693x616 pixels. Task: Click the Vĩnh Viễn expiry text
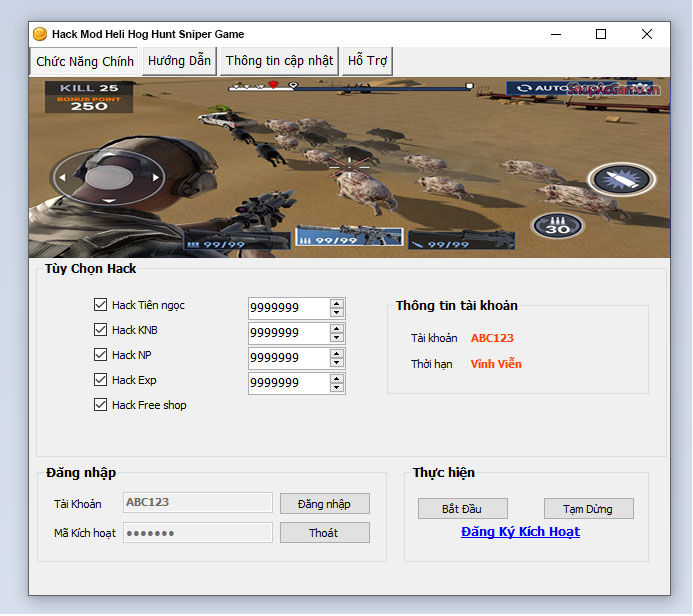pos(496,364)
